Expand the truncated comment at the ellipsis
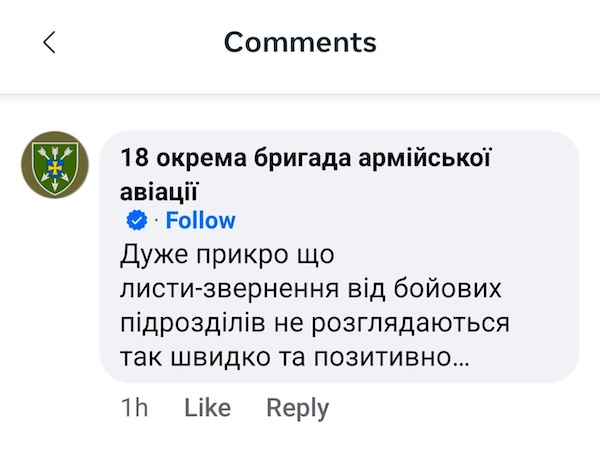The height and width of the screenshot is (464, 600). [x=460, y=358]
